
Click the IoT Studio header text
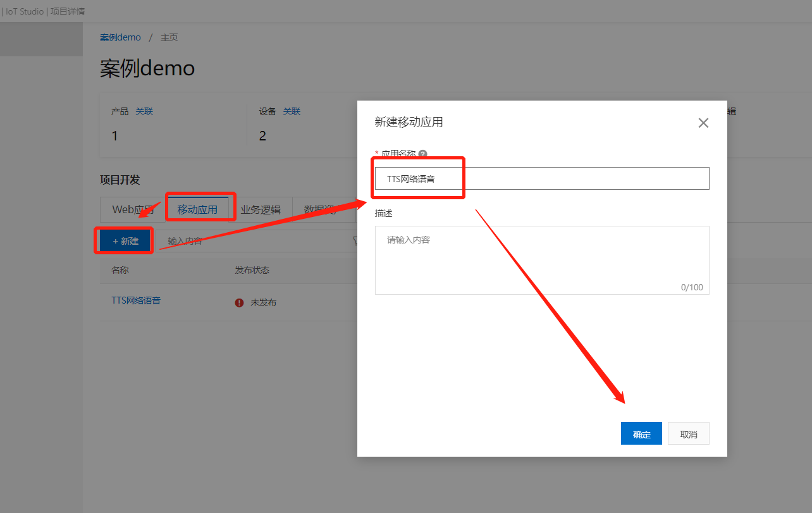25,11
